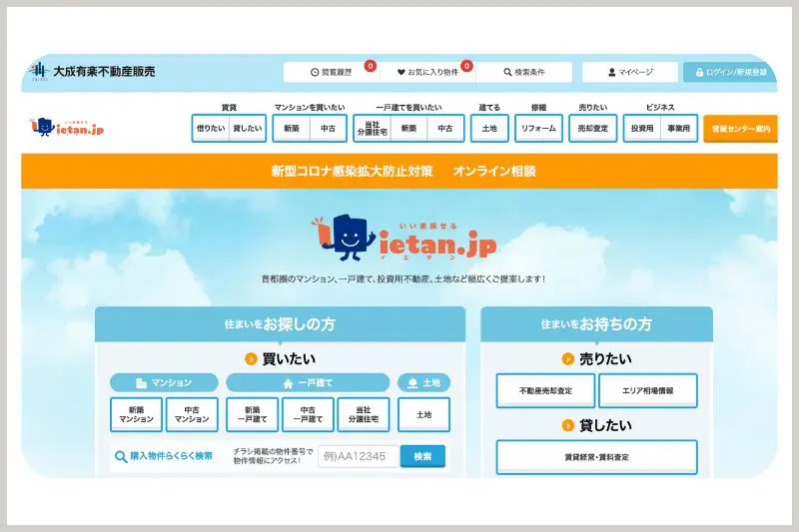Screen dimensions: 799x532
Task: Click 住まいをお持ちの方 panel header
Action: 596,323
